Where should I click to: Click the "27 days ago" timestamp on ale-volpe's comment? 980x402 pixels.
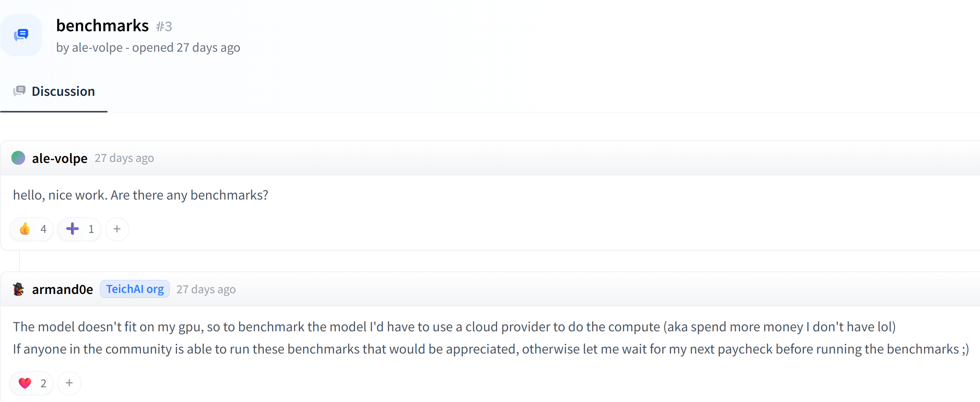124,158
